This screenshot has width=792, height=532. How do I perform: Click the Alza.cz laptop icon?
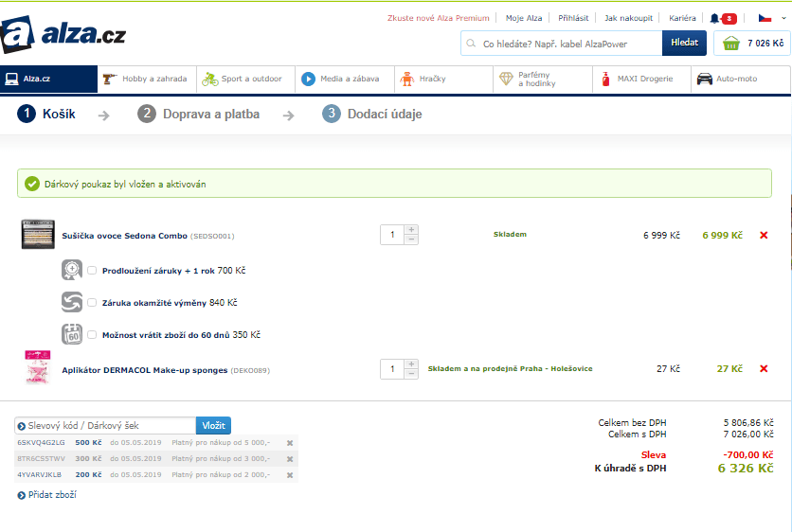pyautogui.click(x=11, y=79)
